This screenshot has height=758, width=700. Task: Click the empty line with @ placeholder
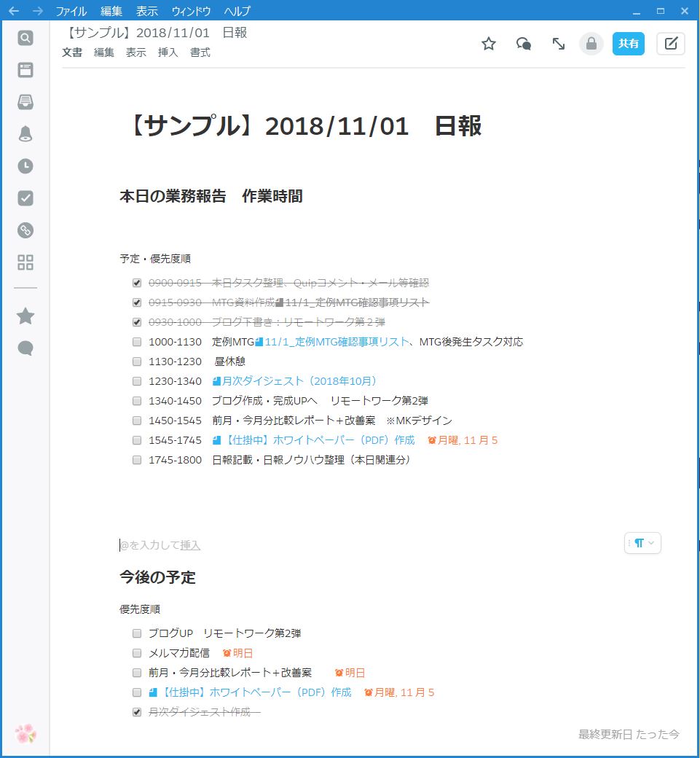(x=291, y=545)
